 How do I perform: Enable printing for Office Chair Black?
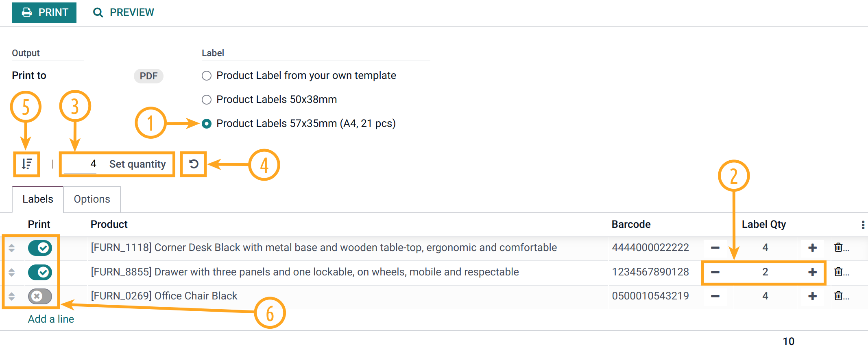(39, 296)
